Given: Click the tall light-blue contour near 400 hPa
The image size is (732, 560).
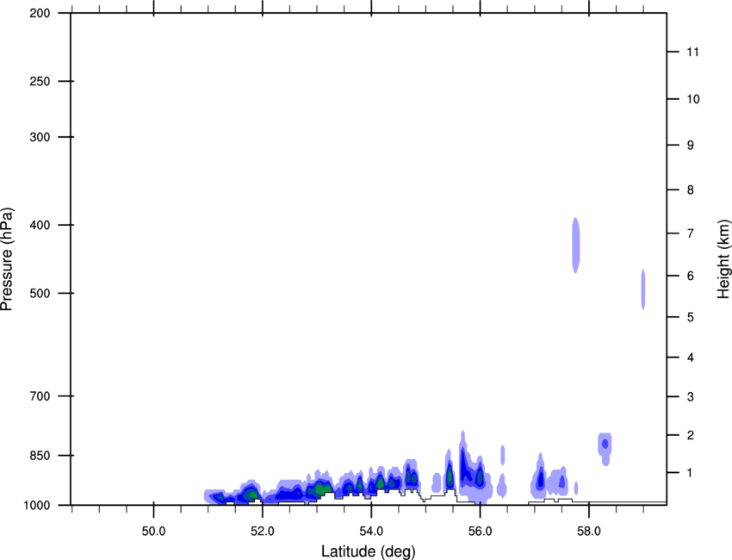Looking at the screenshot, I should [576, 246].
